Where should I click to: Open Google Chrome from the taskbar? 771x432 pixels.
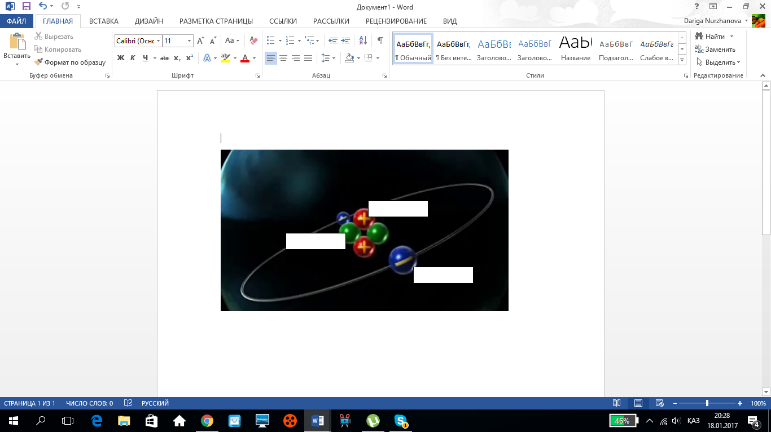click(207, 421)
